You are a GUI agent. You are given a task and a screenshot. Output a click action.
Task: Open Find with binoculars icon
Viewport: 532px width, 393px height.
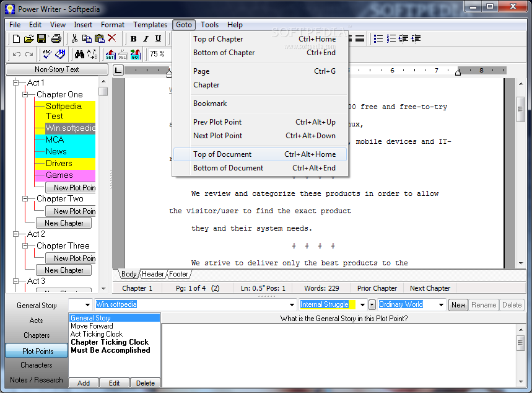pos(79,54)
